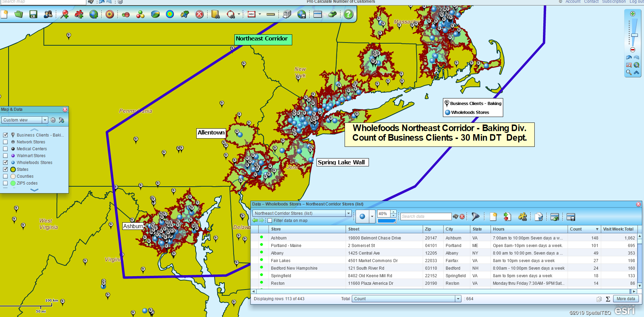The image size is (644, 317).
Task: Add a location with the red pushpin icon
Action: point(64,14)
